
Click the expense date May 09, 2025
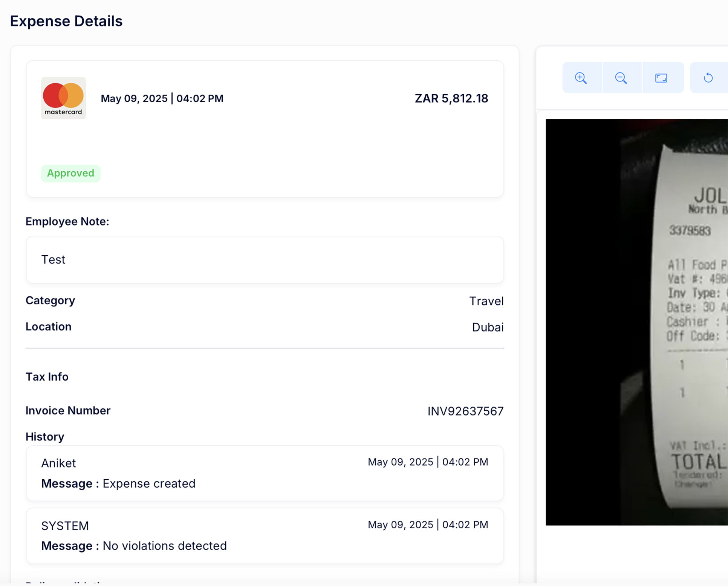tap(134, 98)
